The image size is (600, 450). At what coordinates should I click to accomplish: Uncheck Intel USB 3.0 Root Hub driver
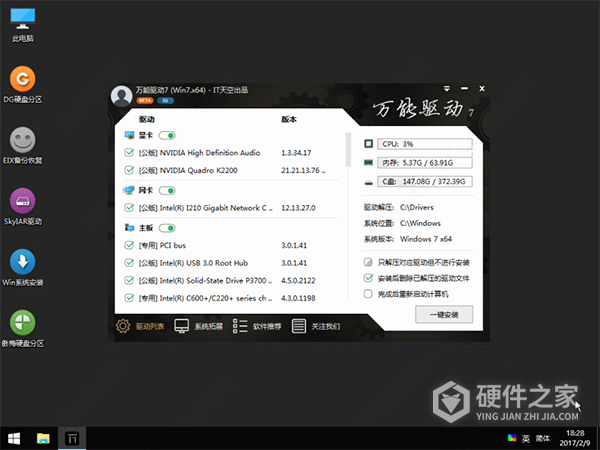click(129, 263)
